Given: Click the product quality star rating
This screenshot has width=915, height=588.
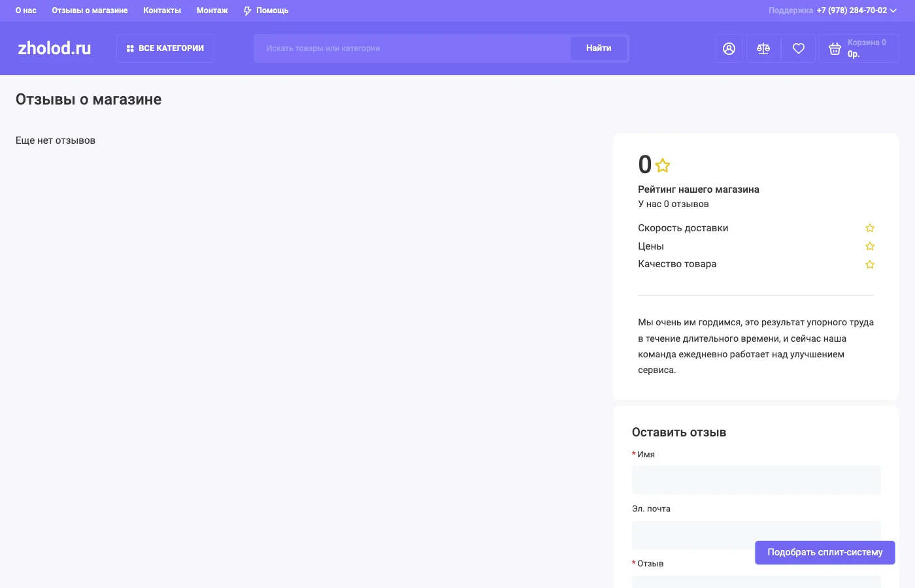Looking at the screenshot, I should 869,265.
